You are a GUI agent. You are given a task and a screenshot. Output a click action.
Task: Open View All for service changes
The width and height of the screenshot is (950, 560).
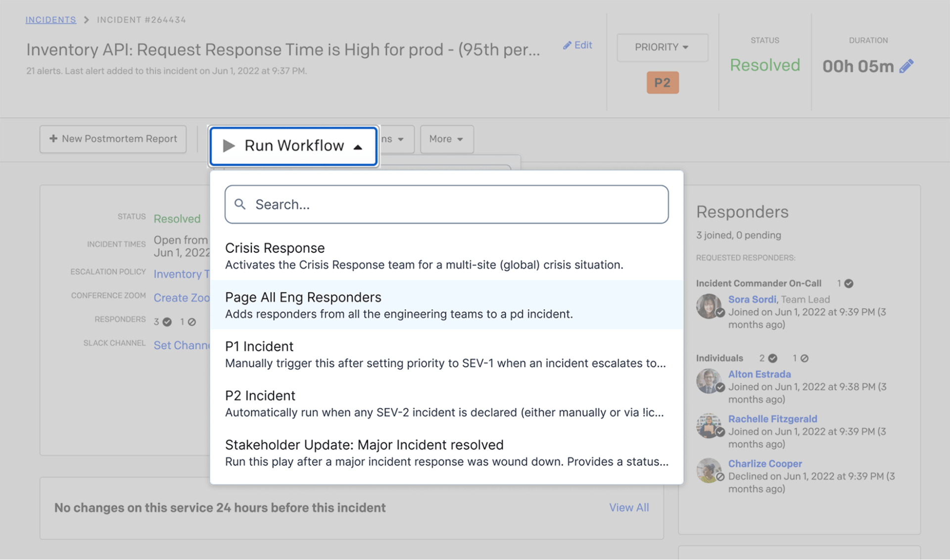[629, 507]
